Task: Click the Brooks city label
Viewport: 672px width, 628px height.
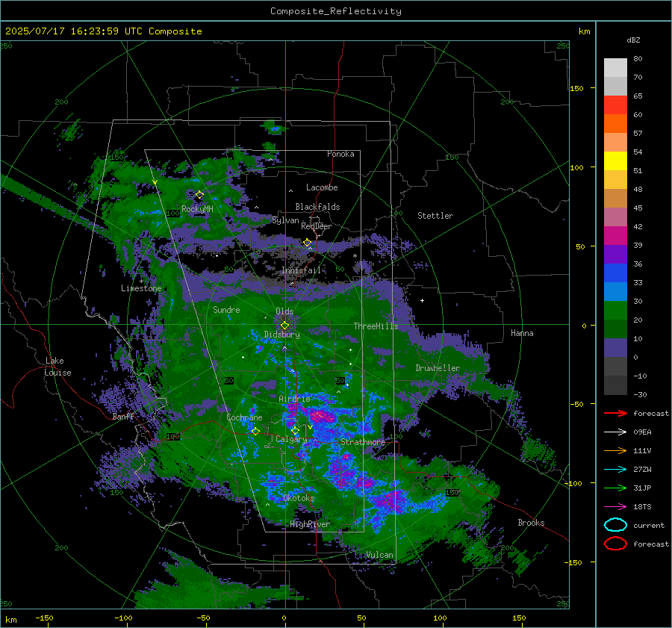Action: [531, 523]
